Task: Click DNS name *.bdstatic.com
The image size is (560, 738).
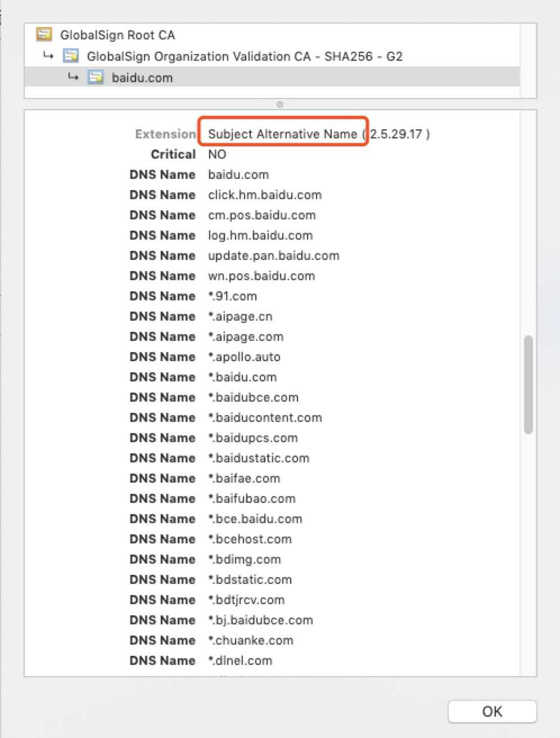Action: click(250, 579)
